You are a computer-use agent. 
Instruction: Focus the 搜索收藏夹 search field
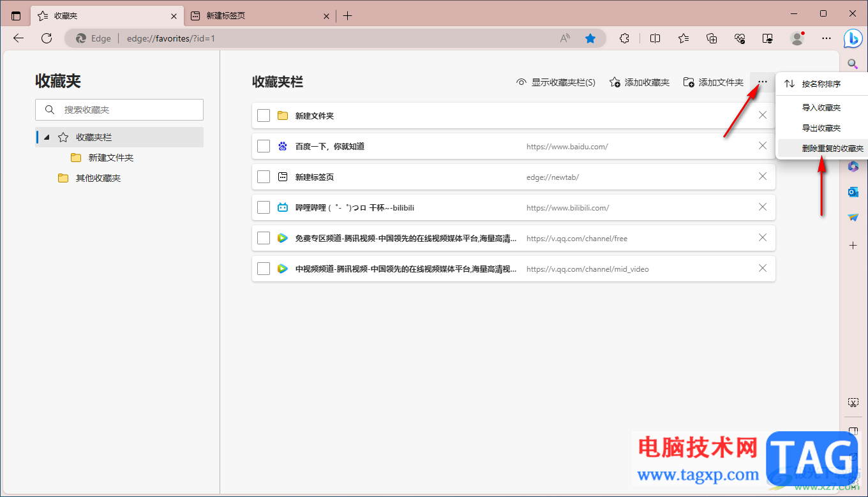tap(119, 110)
